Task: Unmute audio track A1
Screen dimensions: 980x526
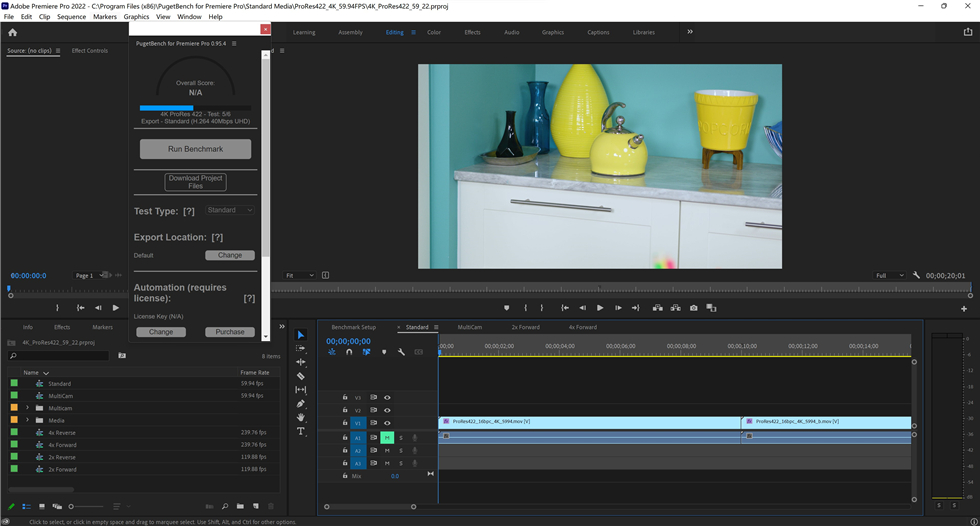Action: (387, 438)
